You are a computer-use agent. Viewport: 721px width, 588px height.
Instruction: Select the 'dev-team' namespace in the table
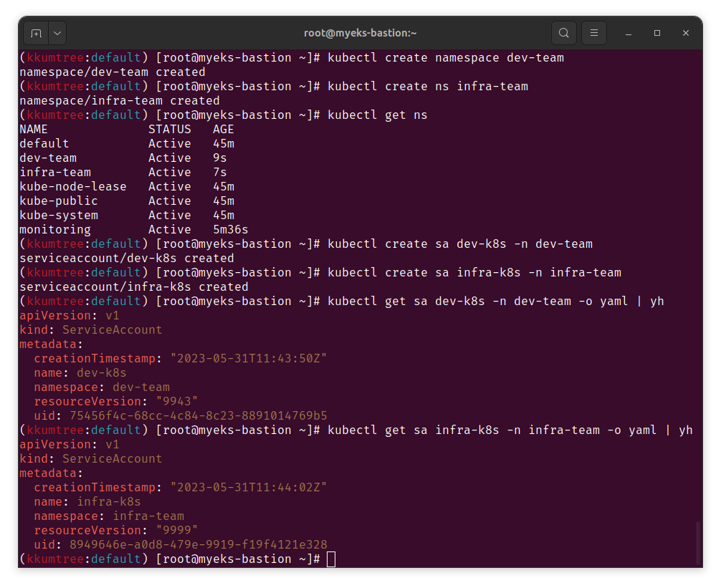coord(48,158)
